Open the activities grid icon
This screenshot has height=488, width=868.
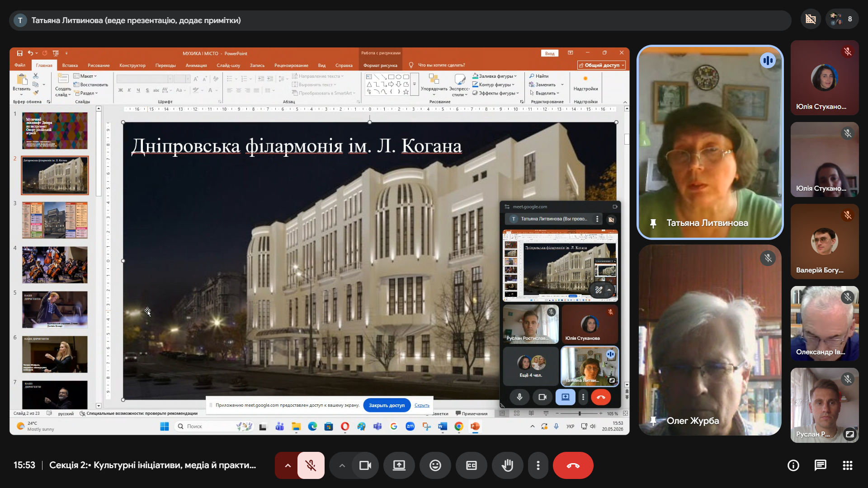[x=847, y=465]
